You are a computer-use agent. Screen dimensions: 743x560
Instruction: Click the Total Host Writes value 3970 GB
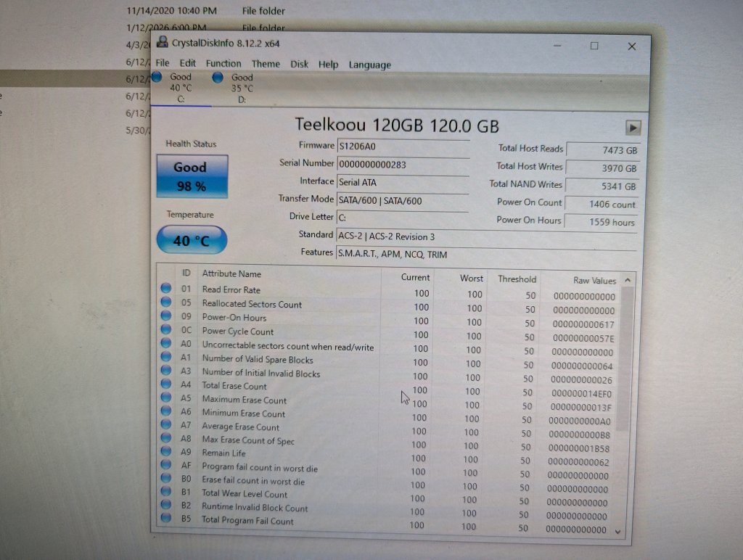click(x=602, y=168)
